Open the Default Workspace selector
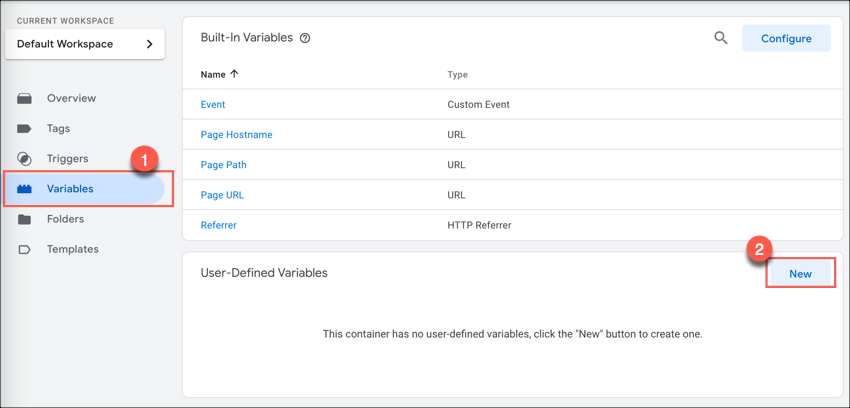Image resolution: width=850 pixels, height=408 pixels. 85,44
